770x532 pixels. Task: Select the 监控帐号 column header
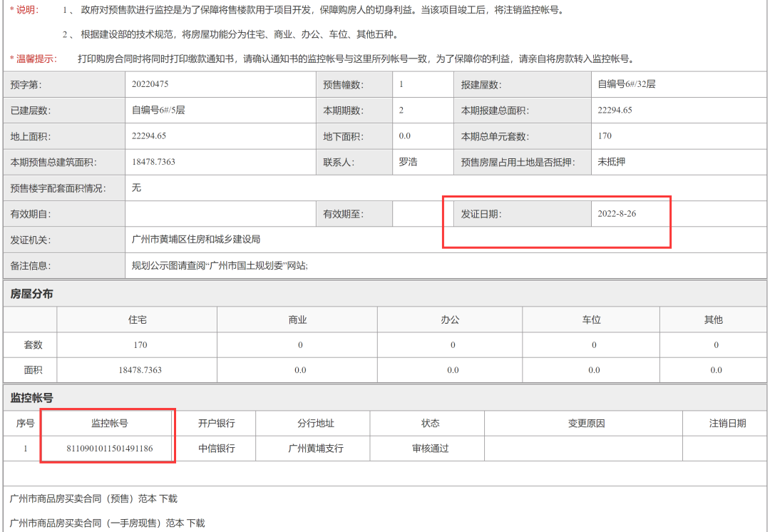109,423
